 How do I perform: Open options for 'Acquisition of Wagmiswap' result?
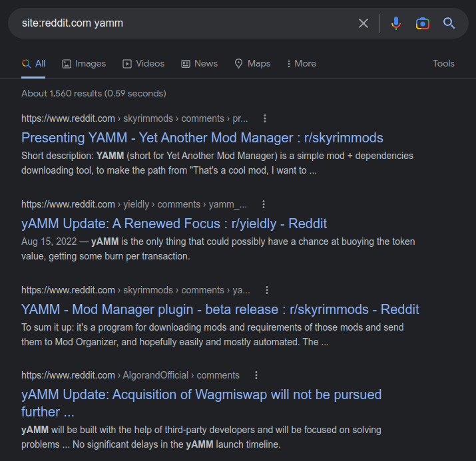point(256,375)
